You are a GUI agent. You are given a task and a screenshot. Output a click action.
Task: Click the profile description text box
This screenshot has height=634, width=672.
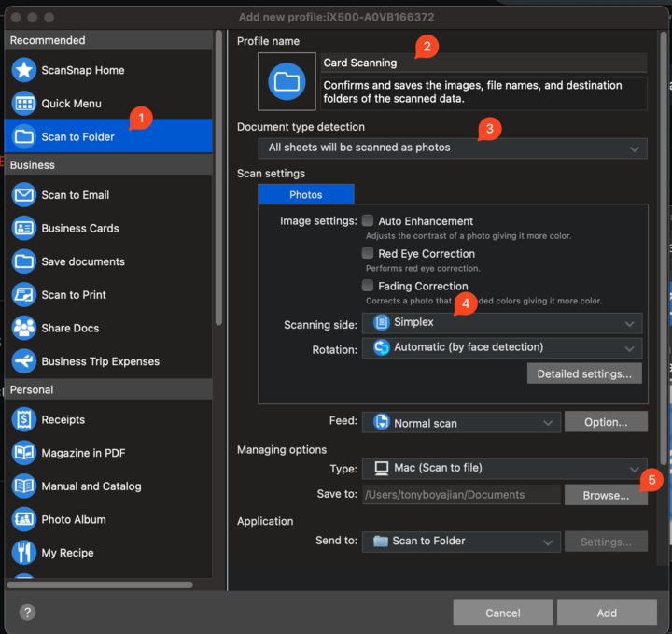click(483, 93)
